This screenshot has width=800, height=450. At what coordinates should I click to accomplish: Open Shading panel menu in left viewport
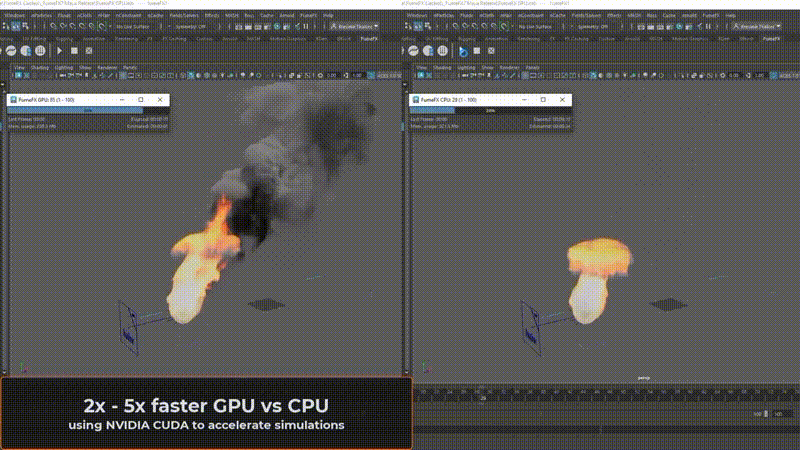click(x=40, y=67)
